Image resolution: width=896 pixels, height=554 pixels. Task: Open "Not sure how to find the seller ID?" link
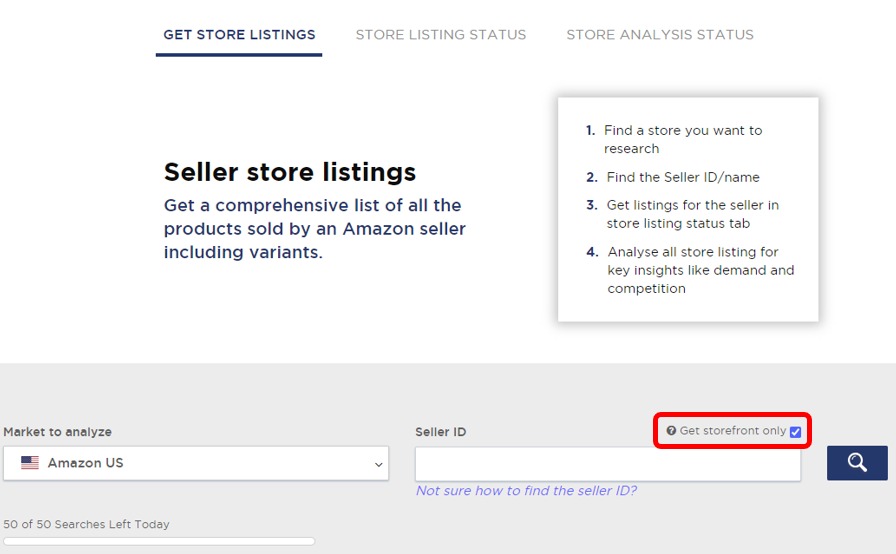(526, 491)
